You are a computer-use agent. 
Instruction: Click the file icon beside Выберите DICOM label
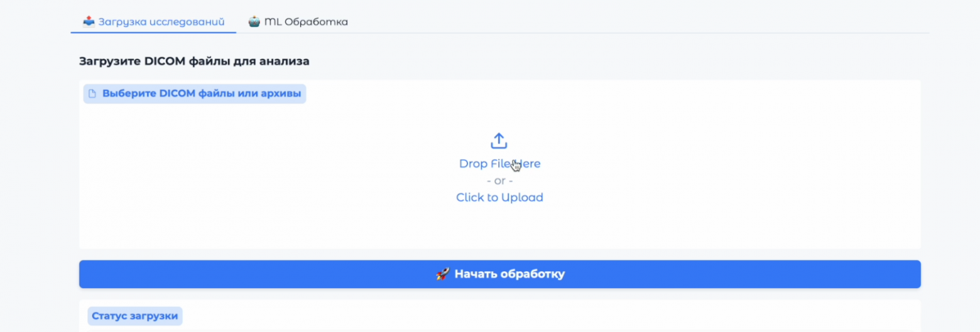[x=92, y=94]
